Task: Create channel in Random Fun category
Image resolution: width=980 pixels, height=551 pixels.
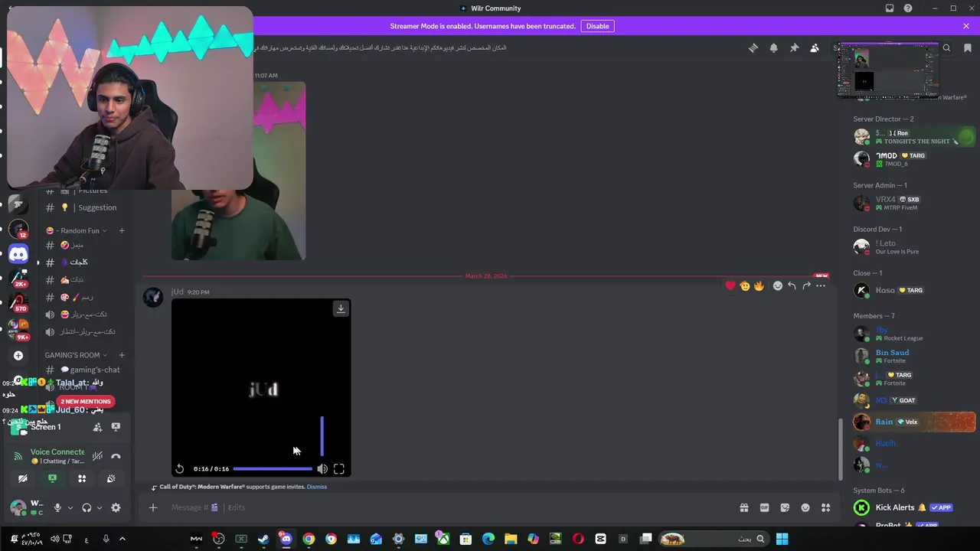Action: click(122, 230)
